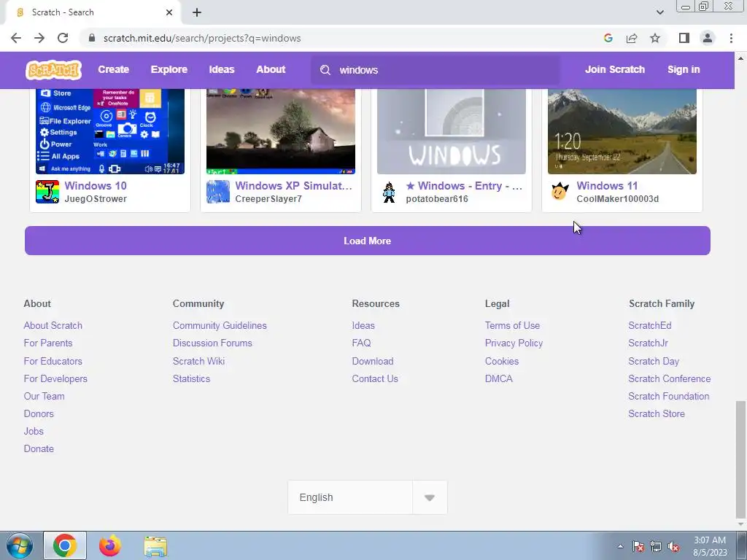This screenshot has height=560, width=747.
Task: Open the Explore page
Action: pos(169,69)
